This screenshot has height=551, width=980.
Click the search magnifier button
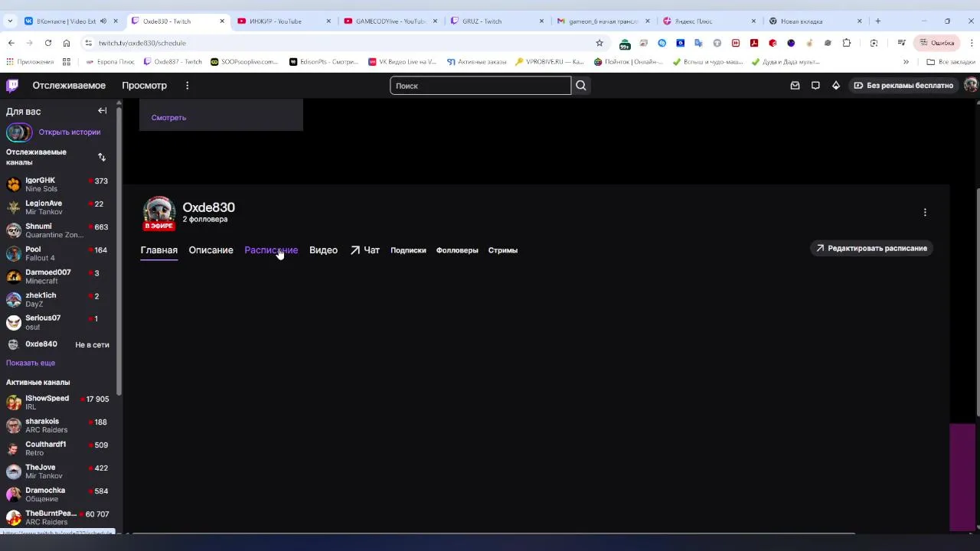coord(581,86)
